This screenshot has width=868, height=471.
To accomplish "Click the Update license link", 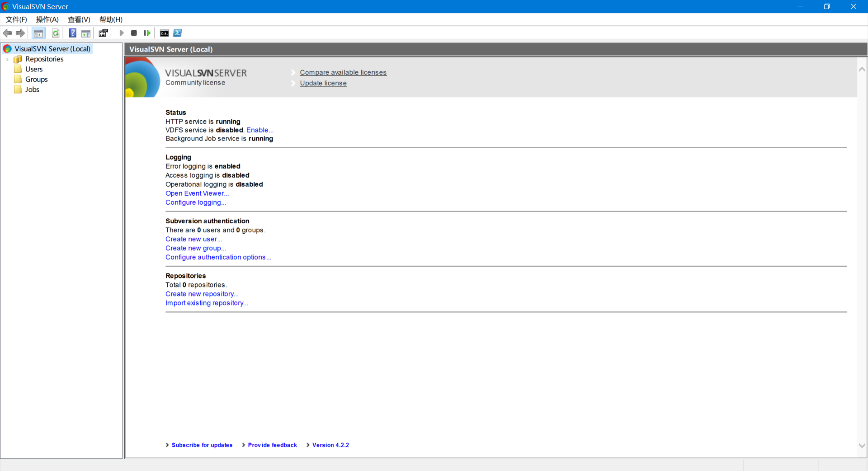I will (323, 83).
